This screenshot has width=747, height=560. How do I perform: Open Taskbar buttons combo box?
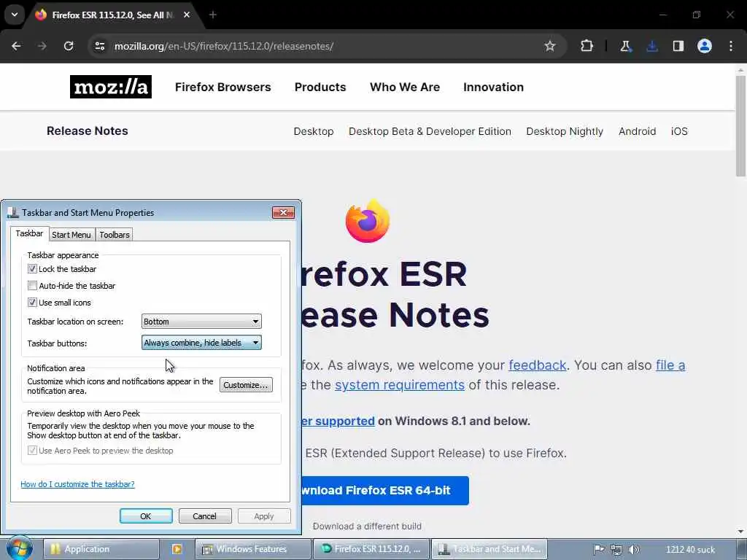[201, 343]
